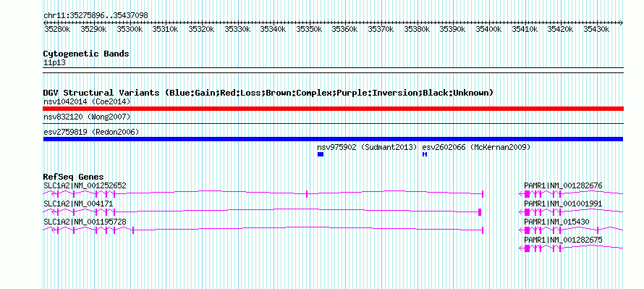
Task: Click the SLC1A2|NM_001252652 transcript label
Action: coord(85,185)
